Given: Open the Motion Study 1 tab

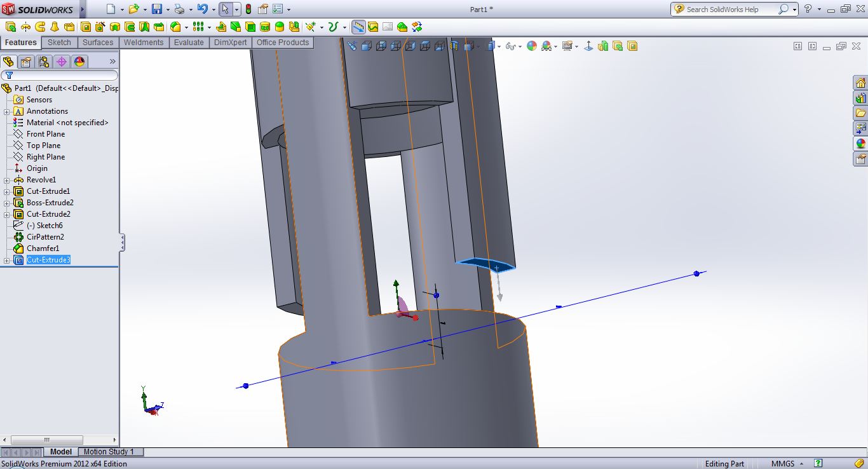Looking at the screenshot, I should (109, 452).
